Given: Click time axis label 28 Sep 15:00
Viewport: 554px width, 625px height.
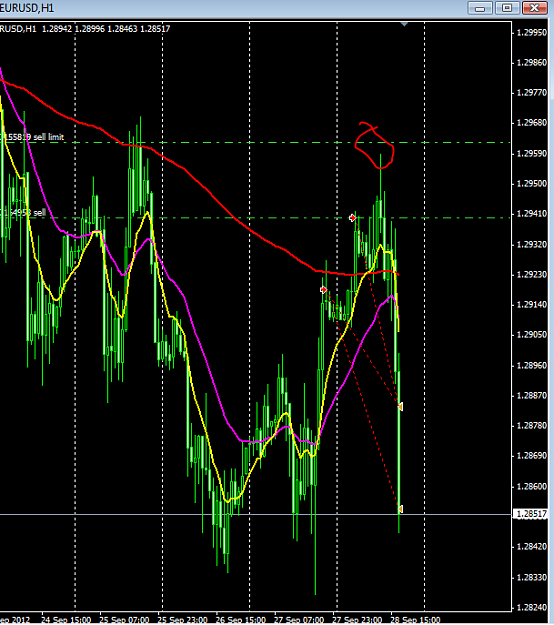Looking at the screenshot, I should coord(415,620).
